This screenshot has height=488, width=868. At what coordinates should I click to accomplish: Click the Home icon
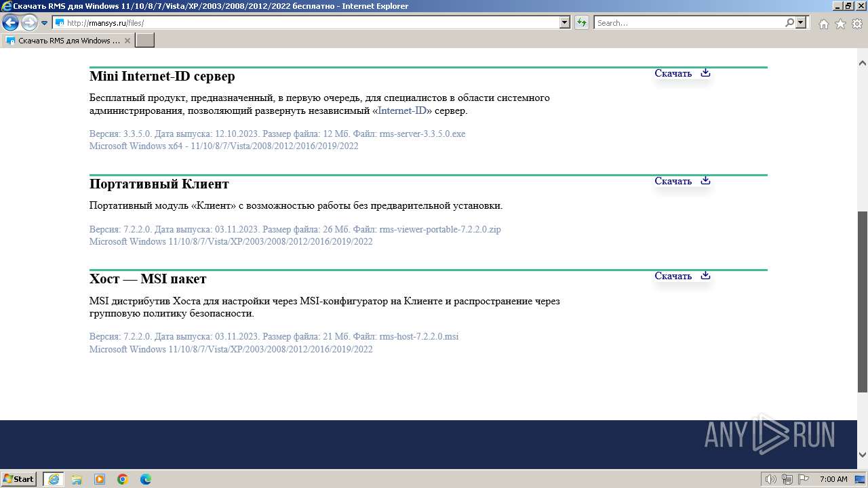click(824, 24)
